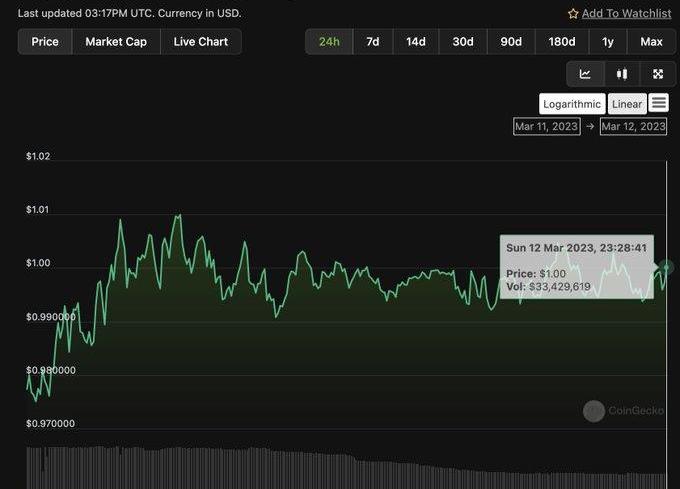Click Add To Watchlist link
This screenshot has height=489, width=680.
pyautogui.click(x=626, y=14)
